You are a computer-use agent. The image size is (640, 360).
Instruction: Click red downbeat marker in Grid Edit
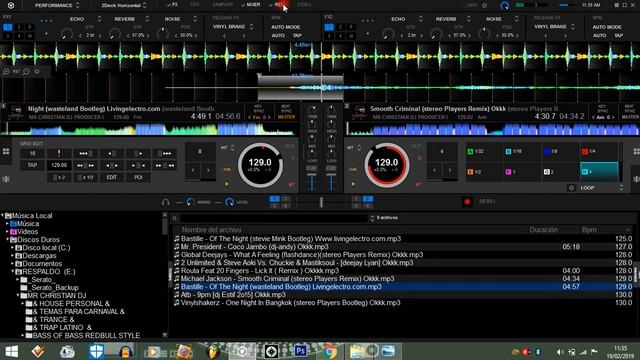coord(59,153)
